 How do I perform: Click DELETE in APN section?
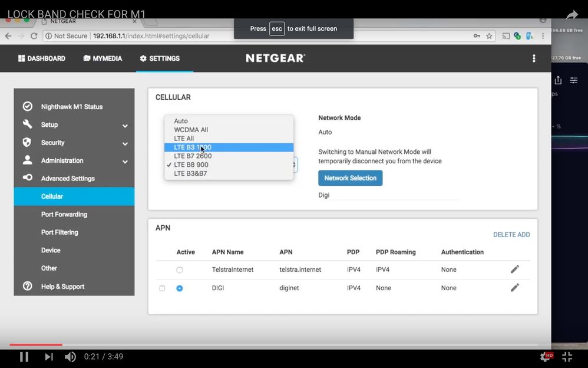point(504,235)
